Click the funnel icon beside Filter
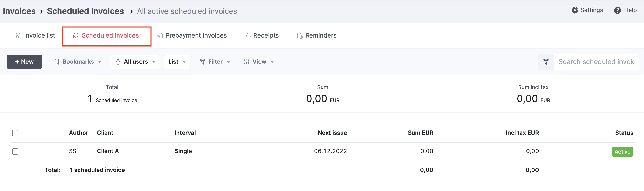644x191 pixels. [203, 62]
